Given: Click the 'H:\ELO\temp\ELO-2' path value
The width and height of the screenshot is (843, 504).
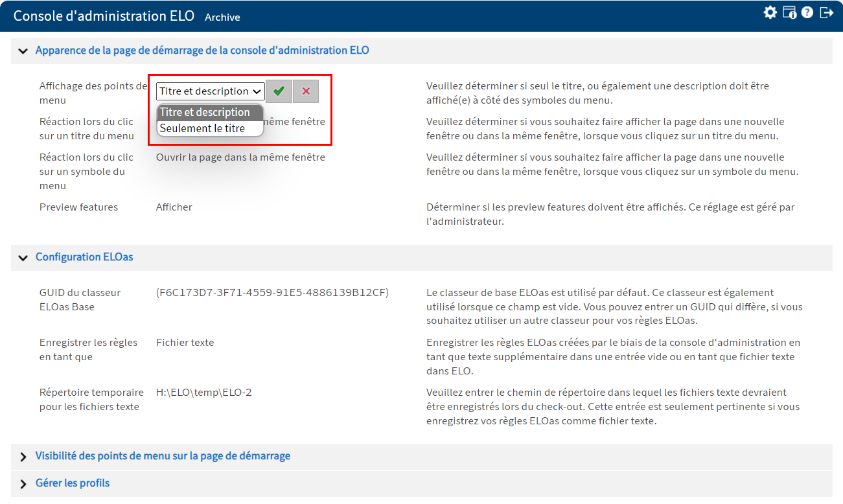Looking at the screenshot, I should [x=203, y=392].
